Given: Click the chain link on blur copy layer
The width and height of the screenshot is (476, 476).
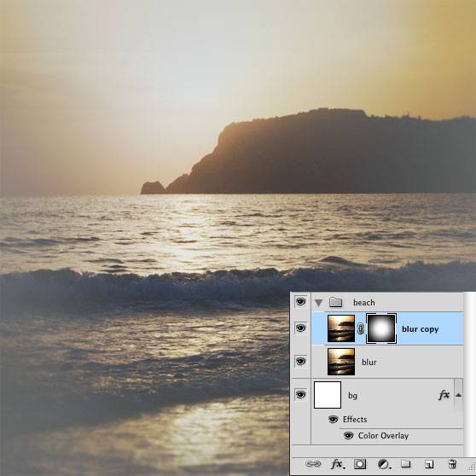Looking at the screenshot, I should tap(360, 328).
